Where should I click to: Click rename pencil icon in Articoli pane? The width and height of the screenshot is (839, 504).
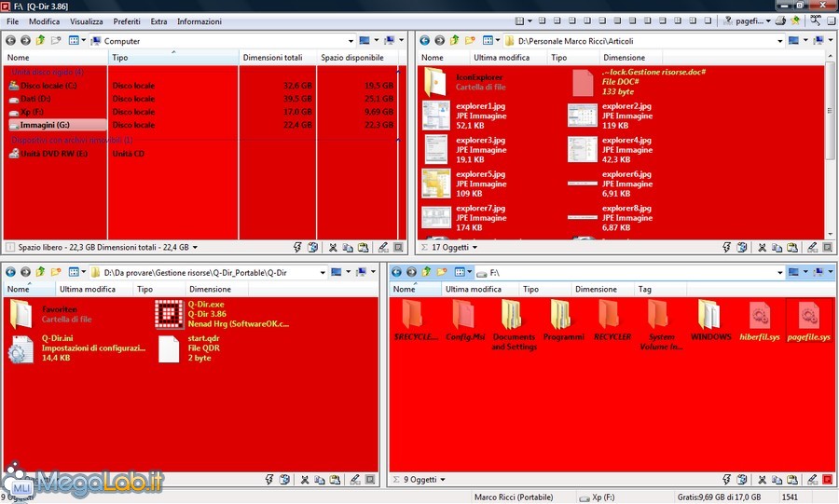[x=812, y=248]
